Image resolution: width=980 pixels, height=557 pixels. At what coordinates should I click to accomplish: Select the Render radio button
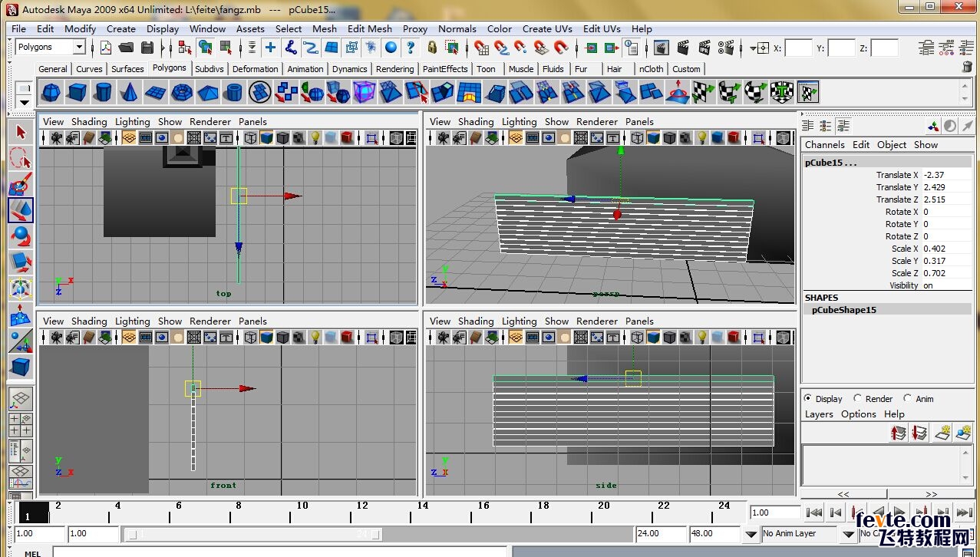click(858, 398)
